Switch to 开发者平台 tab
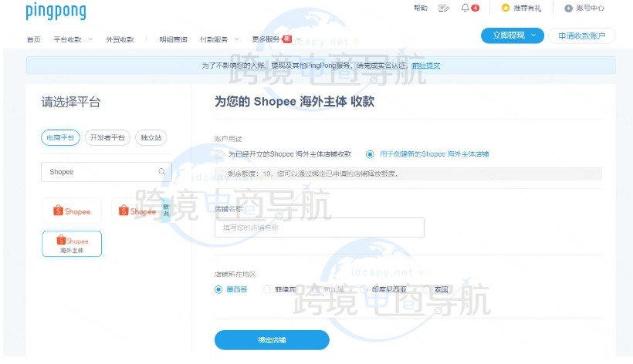 107,137
